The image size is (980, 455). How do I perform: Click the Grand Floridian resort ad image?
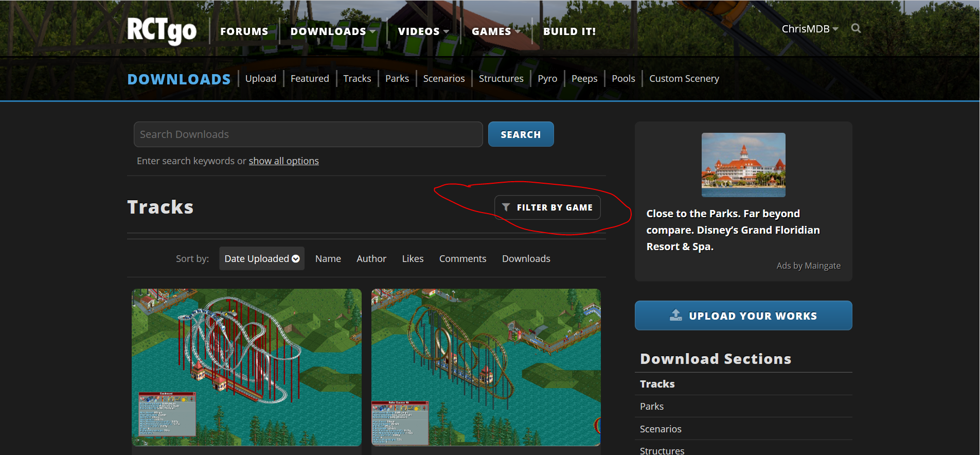click(x=743, y=165)
